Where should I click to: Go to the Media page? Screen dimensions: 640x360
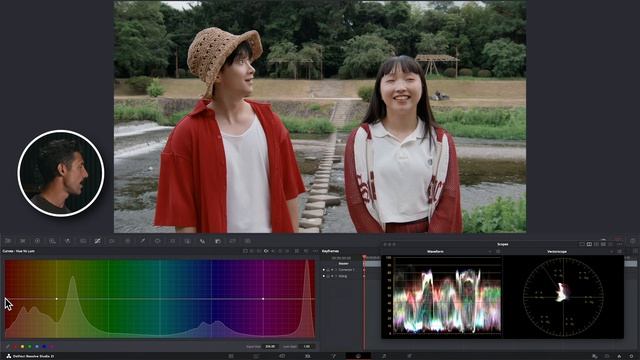(231, 356)
